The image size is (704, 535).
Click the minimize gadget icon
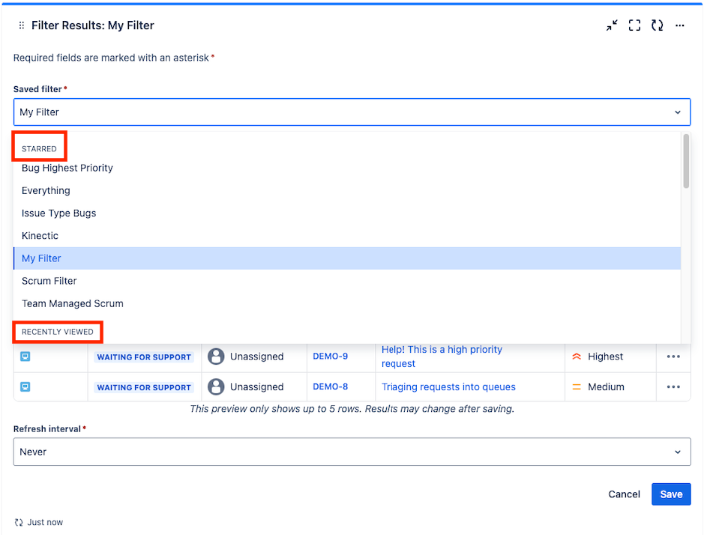click(x=612, y=26)
